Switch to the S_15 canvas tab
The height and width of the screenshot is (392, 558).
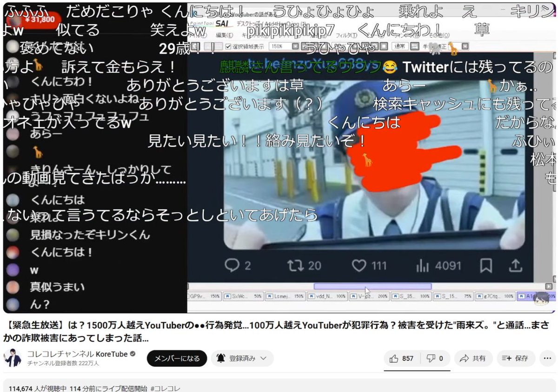pyautogui.click(x=452, y=296)
